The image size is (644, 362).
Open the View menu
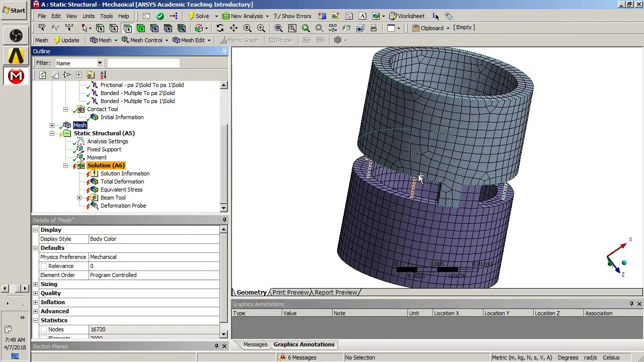[x=72, y=16]
